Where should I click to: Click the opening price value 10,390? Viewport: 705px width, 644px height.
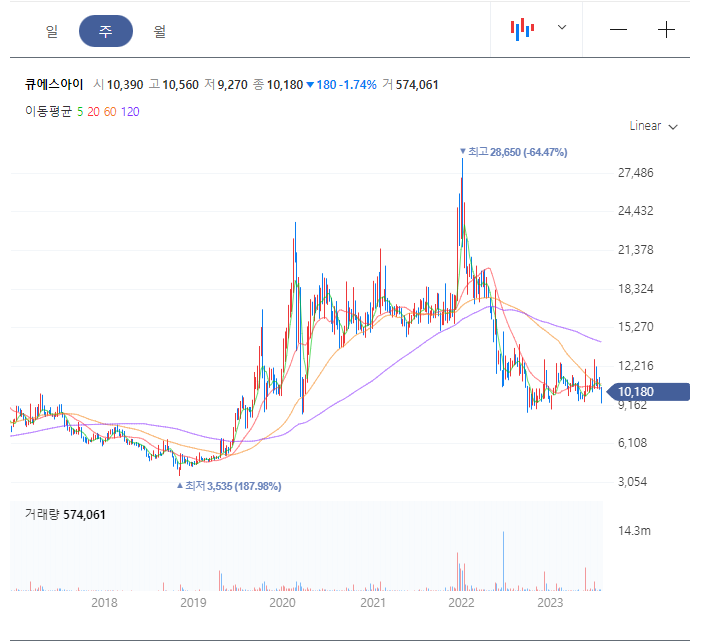tap(125, 85)
